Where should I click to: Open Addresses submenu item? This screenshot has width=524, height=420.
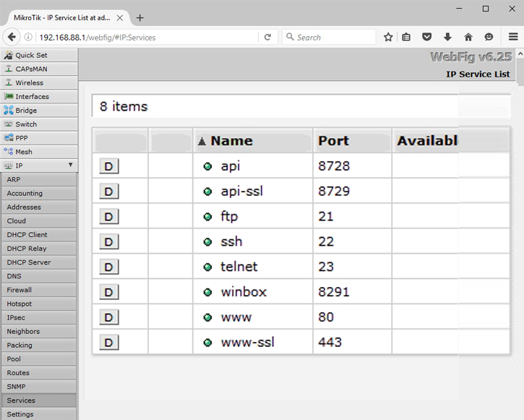[x=39, y=207]
